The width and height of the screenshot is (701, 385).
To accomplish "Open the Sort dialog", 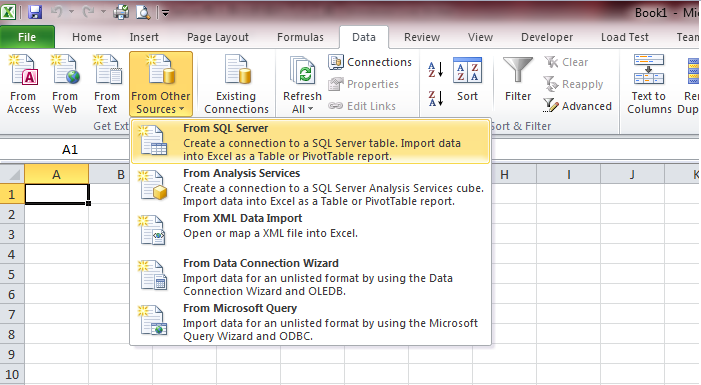I will click(x=467, y=80).
